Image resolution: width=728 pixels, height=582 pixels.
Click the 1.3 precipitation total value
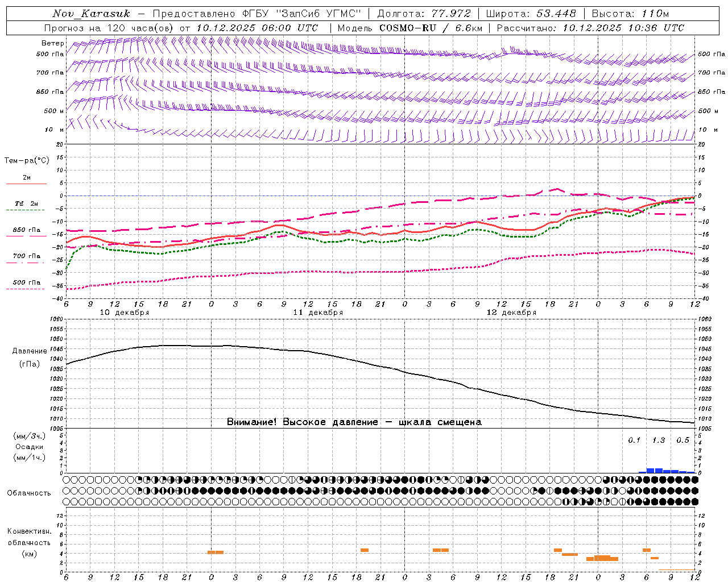tap(659, 440)
